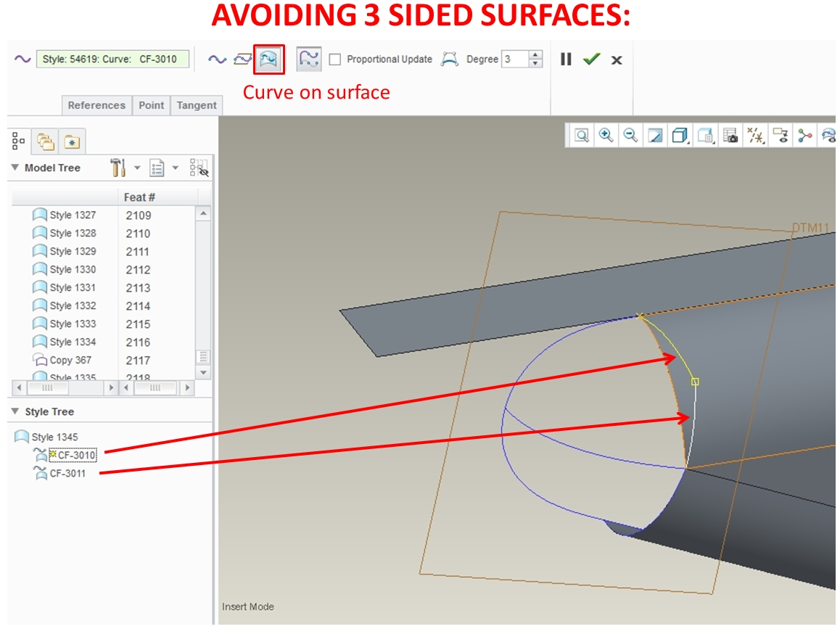Screen dimensions: 840x629
Task: Toggle the Spin Center icon
Action: 804,135
